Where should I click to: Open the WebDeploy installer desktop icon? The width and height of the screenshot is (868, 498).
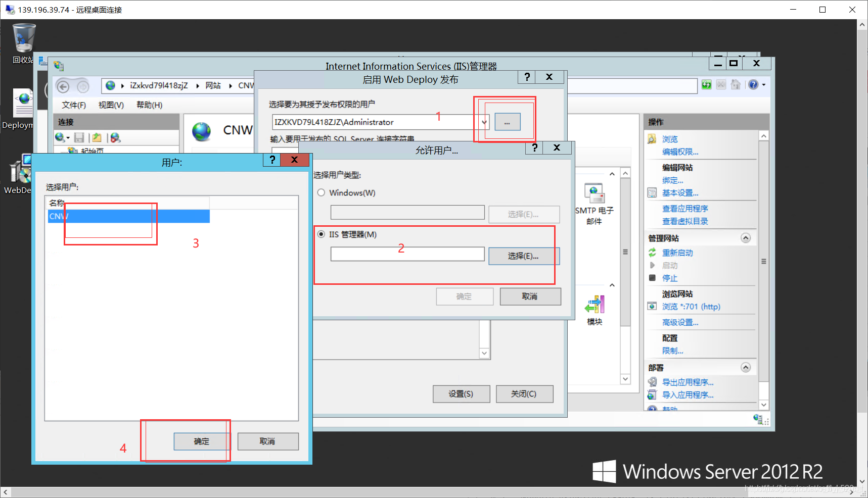click(20, 169)
